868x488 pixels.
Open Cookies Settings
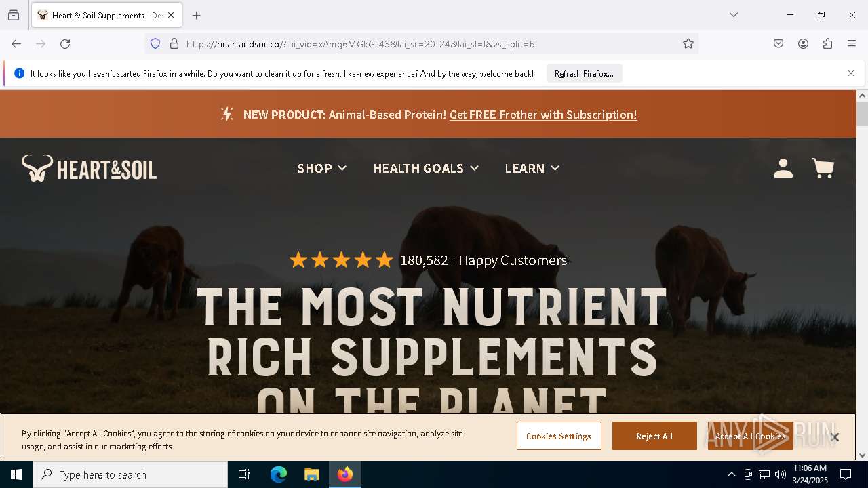pyautogui.click(x=559, y=436)
